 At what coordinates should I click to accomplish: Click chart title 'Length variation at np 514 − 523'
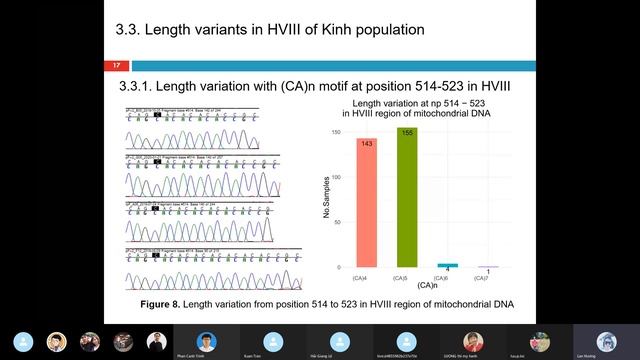[418, 104]
